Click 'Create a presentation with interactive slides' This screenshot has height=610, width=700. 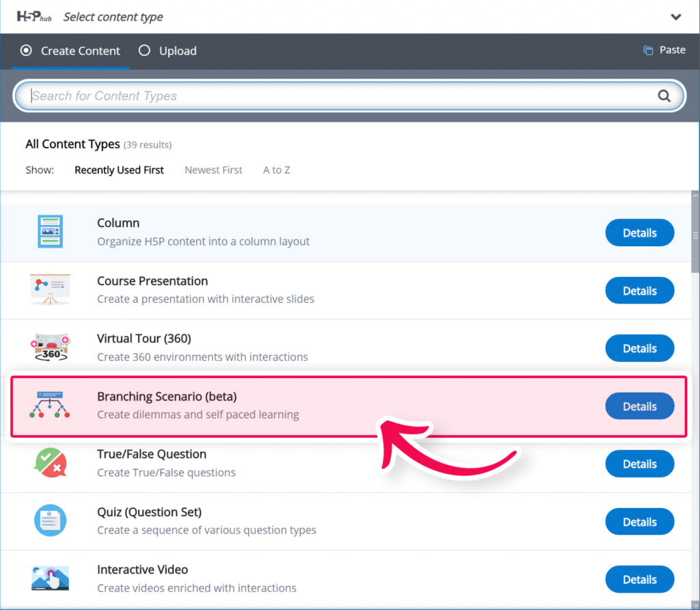(205, 299)
